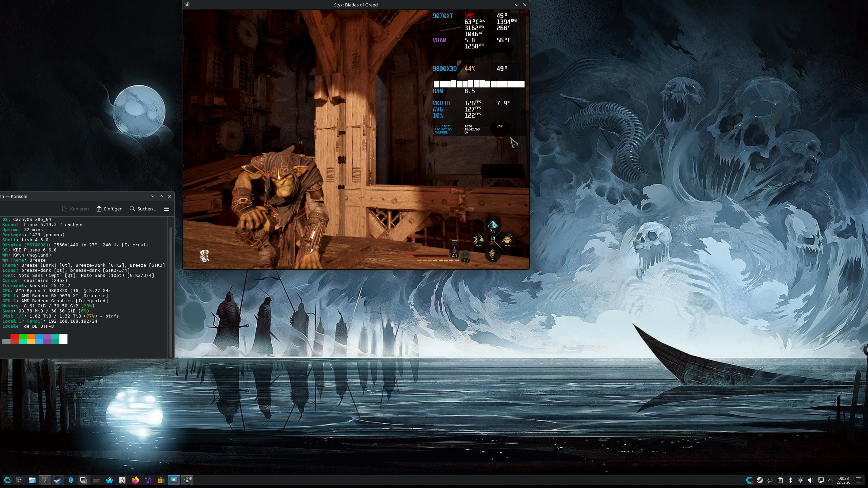Click the Styx window menu icon

pyautogui.click(x=188, y=5)
